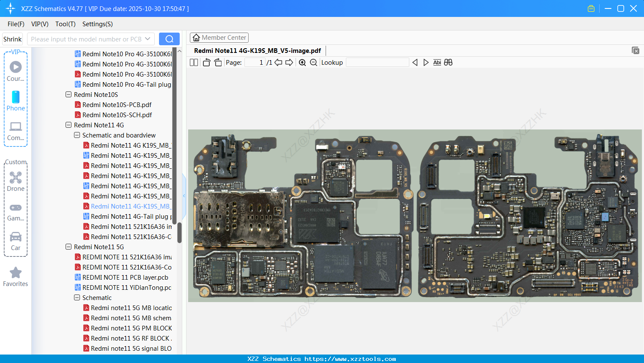
Task: Open the Tool(T) menu
Action: 65,24
